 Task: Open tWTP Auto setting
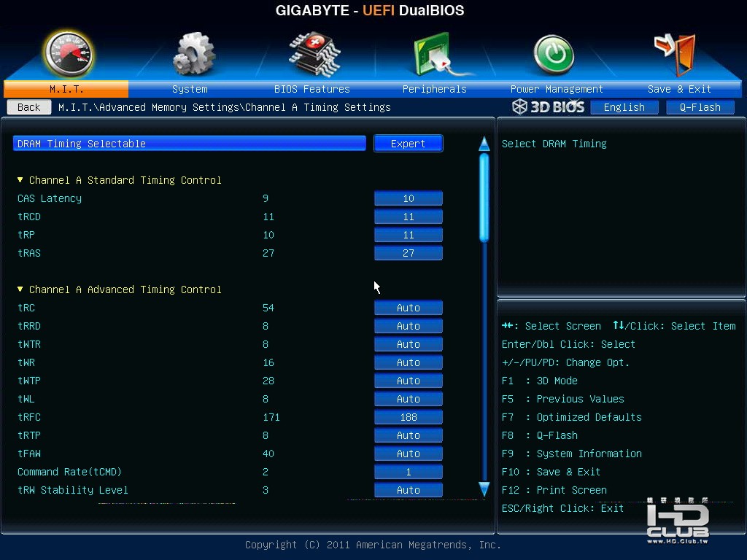click(x=409, y=381)
